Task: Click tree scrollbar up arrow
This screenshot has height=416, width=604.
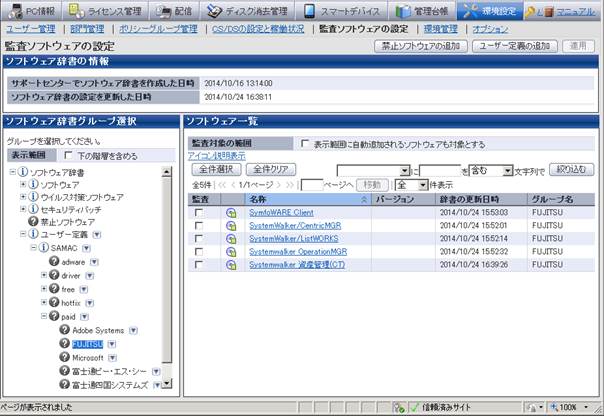Action: 166,172
